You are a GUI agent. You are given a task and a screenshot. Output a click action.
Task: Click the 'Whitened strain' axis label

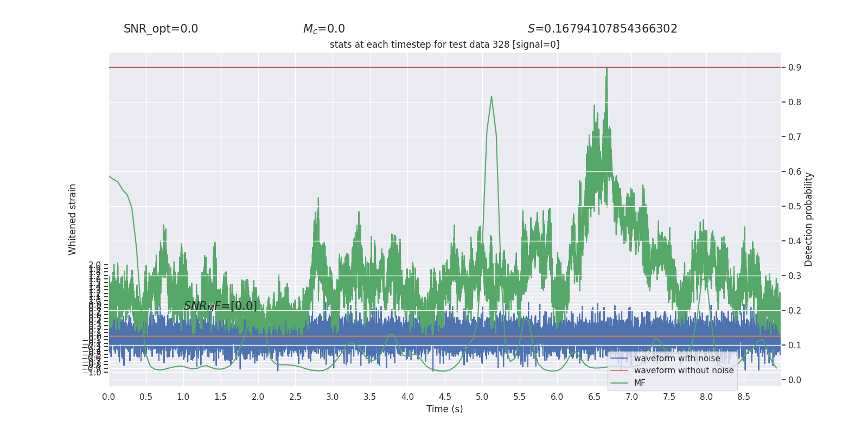tap(72, 219)
